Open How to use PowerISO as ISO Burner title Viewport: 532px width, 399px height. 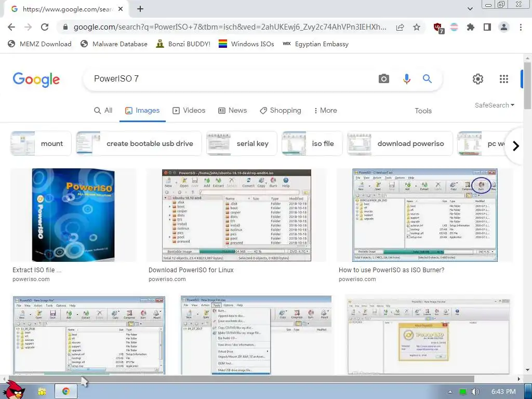pyautogui.click(x=392, y=270)
